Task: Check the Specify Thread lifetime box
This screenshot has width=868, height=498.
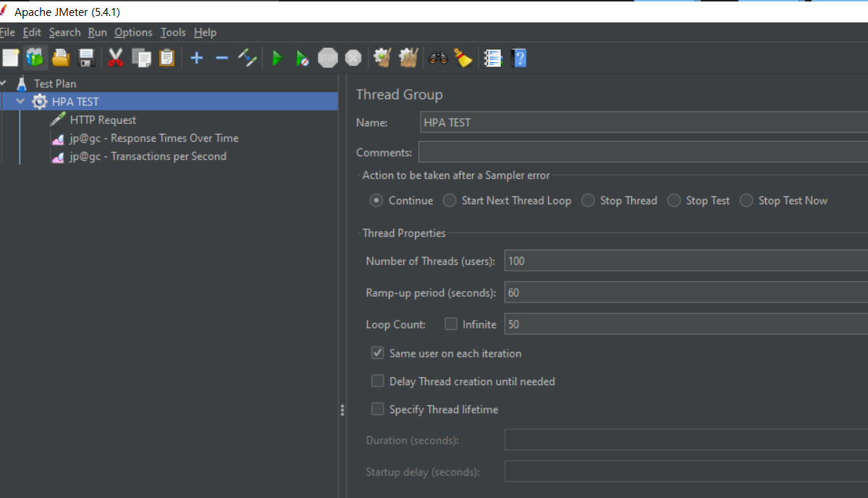Action: point(378,409)
